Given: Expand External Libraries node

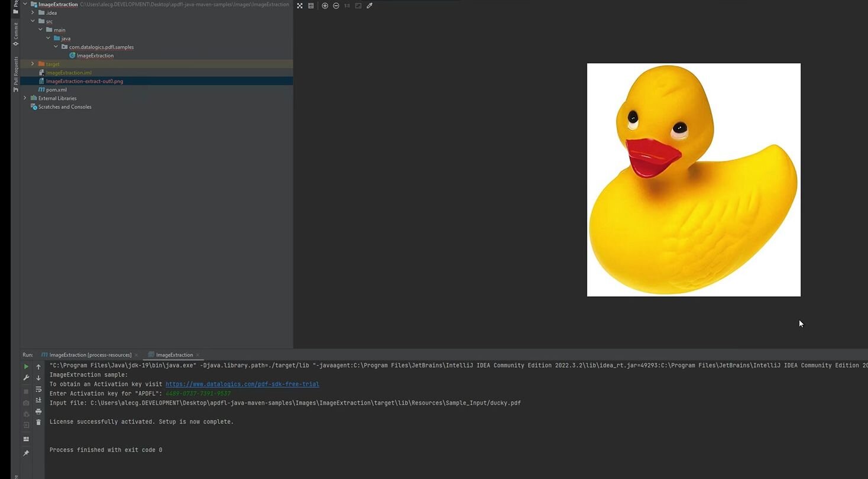Looking at the screenshot, I should point(25,98).
